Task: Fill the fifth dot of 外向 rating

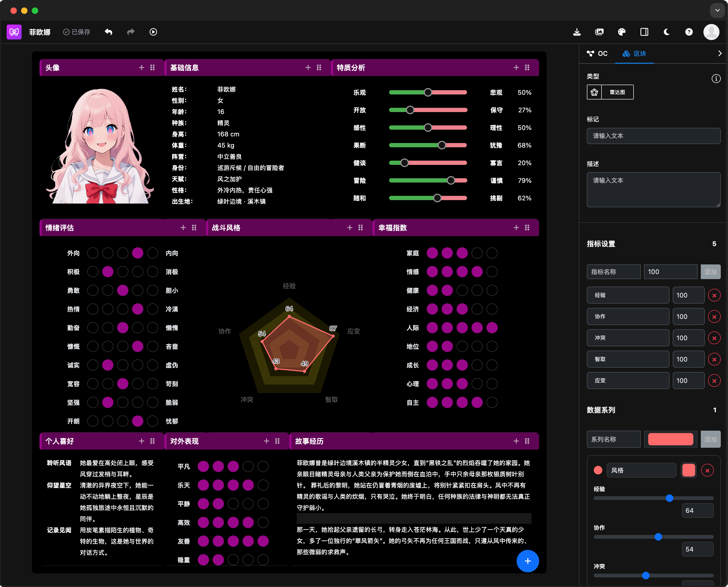Action: pyautogui.click(x=153, y=253)
